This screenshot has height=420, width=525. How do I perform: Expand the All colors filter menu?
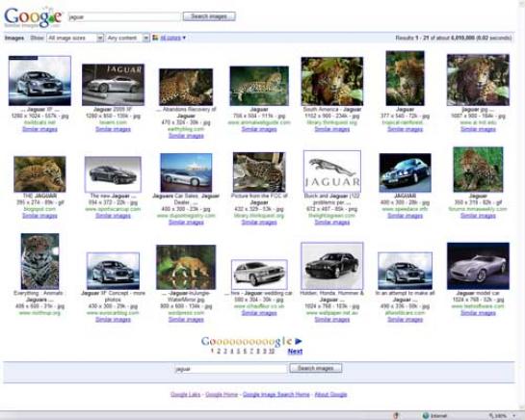point(172,38)
